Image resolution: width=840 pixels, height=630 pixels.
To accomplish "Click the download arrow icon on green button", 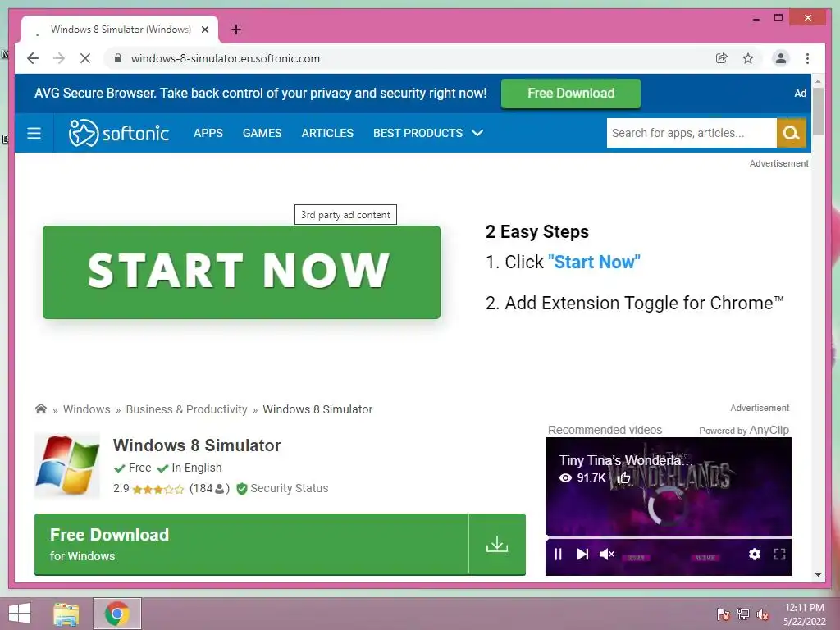I will coord(496,545).
